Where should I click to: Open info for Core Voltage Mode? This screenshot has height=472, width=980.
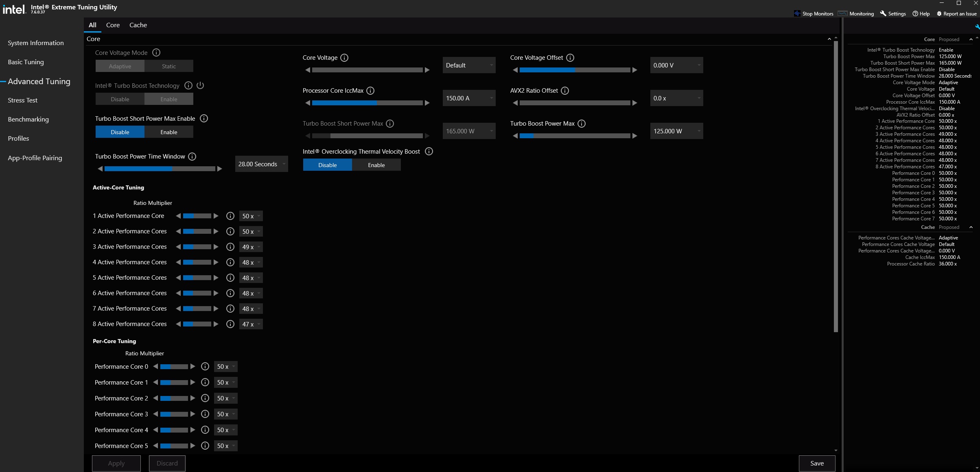click(156, 52)
